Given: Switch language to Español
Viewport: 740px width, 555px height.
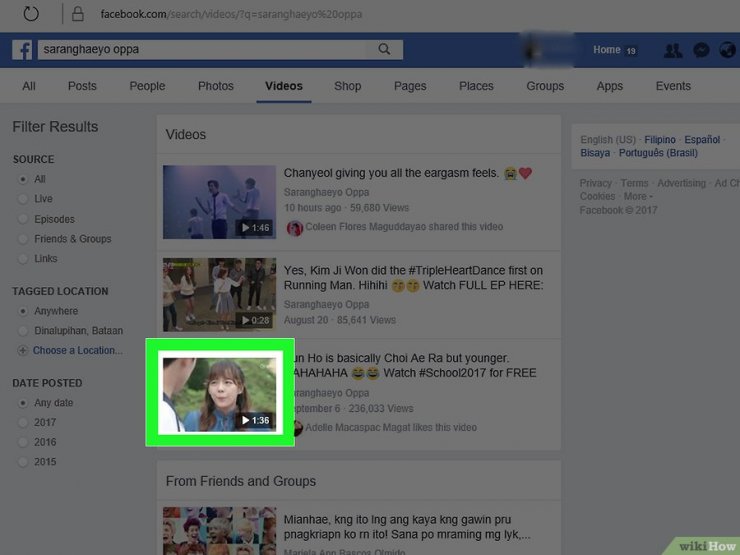Looking at the screenshot, I should [x=702, y=140].
